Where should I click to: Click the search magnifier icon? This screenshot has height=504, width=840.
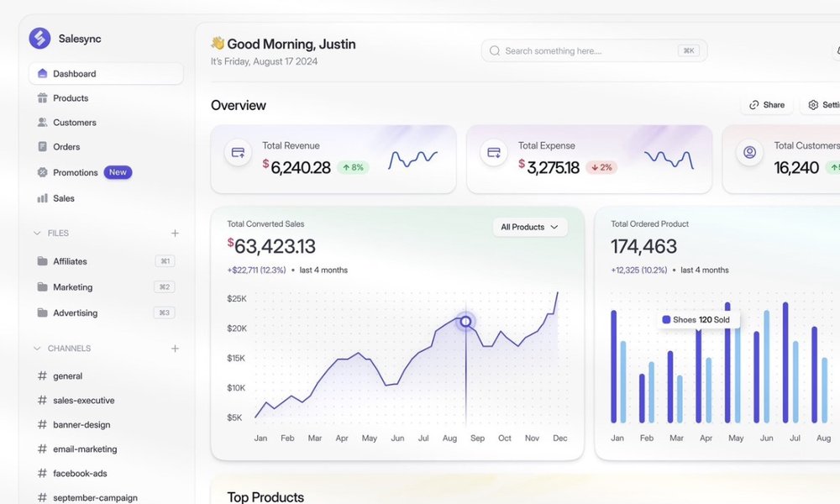495,51
